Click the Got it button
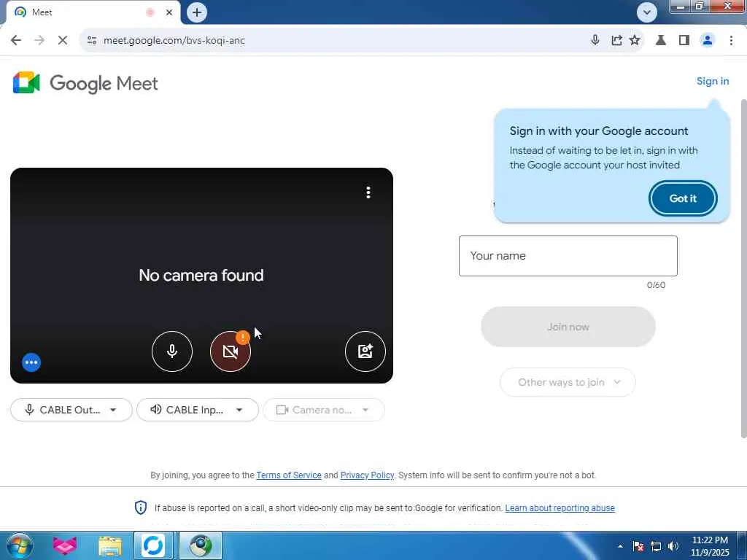This screenshot has height=560, width=747. coord(683,198)
